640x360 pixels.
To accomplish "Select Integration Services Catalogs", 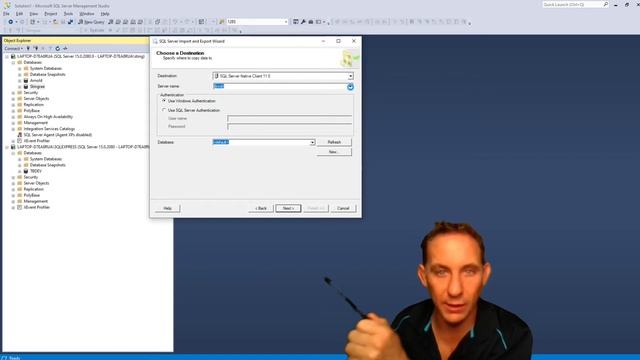I will pos(49,129).
